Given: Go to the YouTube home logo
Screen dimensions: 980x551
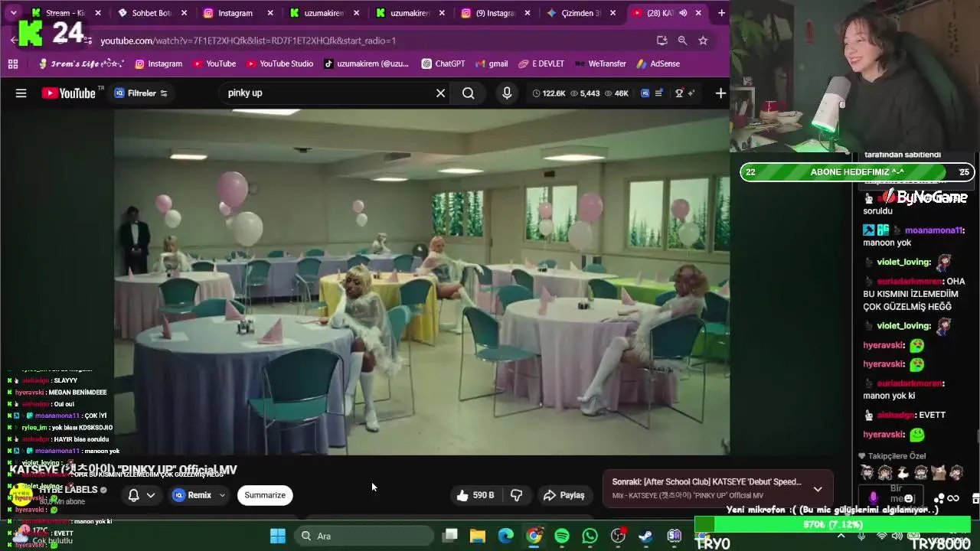Looking at the screenshot, I should pyautogui.click(x=69, y=93).
